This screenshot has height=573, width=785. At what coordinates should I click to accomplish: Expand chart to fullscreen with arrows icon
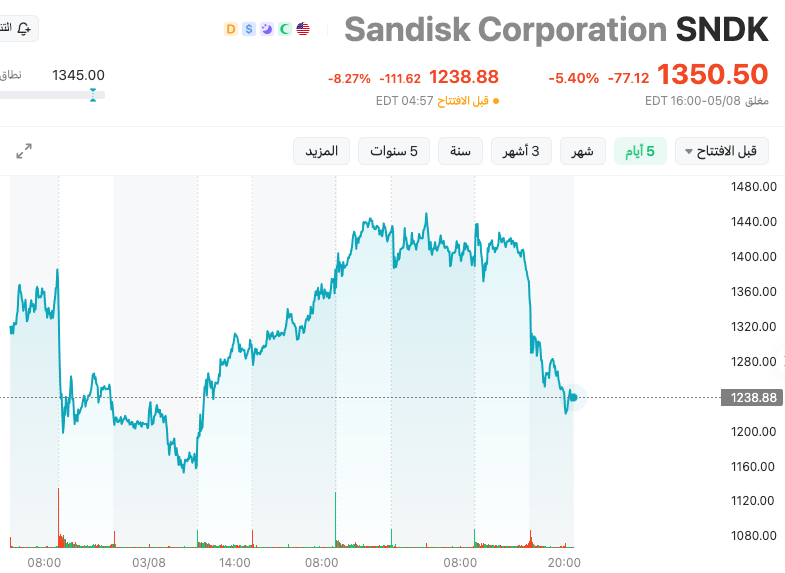(x=24, y=151)
